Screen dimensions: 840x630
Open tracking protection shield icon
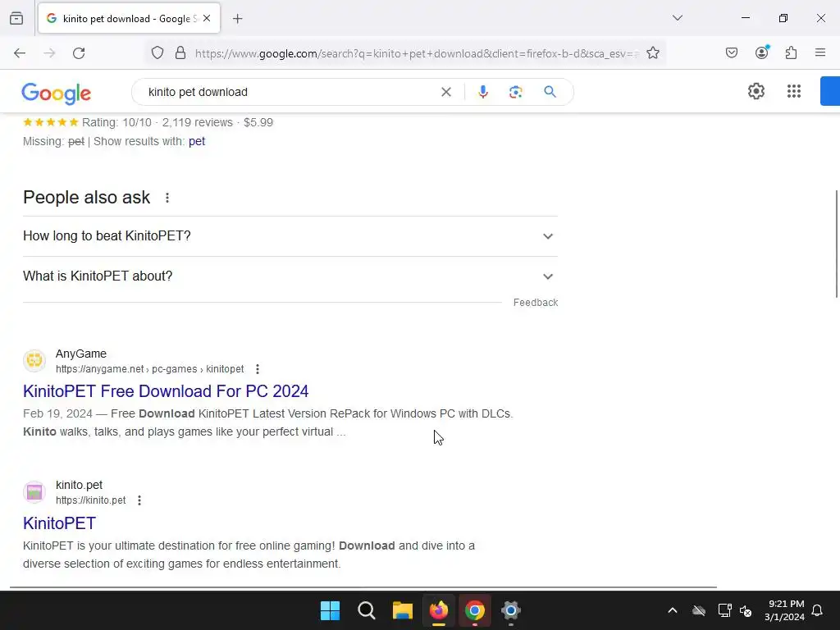pyautogui.click(x=157, y=53)
